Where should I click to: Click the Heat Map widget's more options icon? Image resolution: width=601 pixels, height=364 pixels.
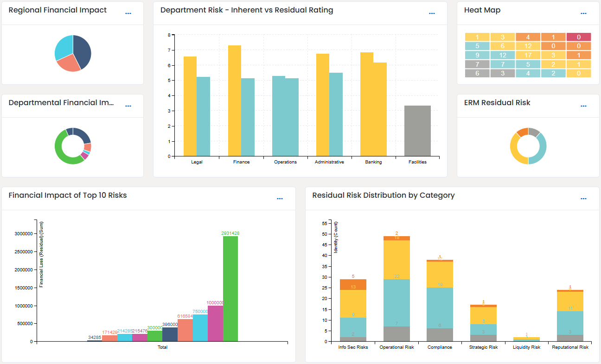point(583,13)
